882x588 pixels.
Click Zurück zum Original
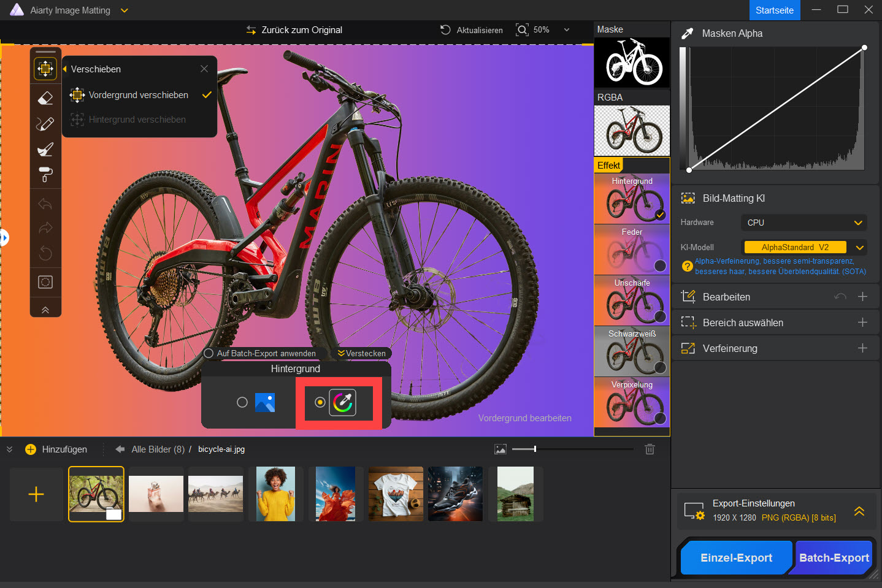coord(294,30)
